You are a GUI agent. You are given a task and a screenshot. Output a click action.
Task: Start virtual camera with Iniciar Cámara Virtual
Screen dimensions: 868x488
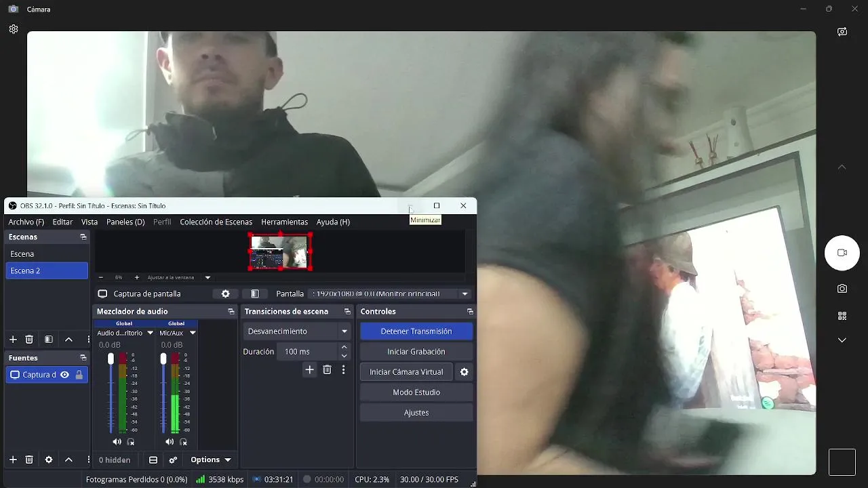point(406,372)
